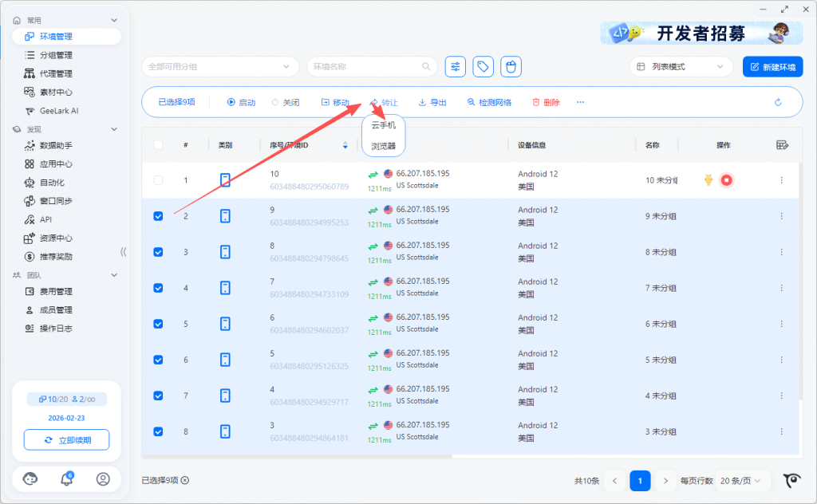Click the refresh icon in toolbar
Screen dimensions: 817x504
point(778,102)
